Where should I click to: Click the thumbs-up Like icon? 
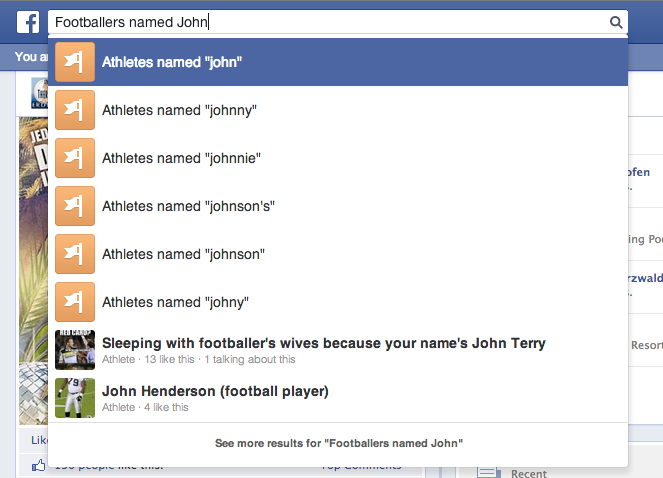click(x=38, y=465)
